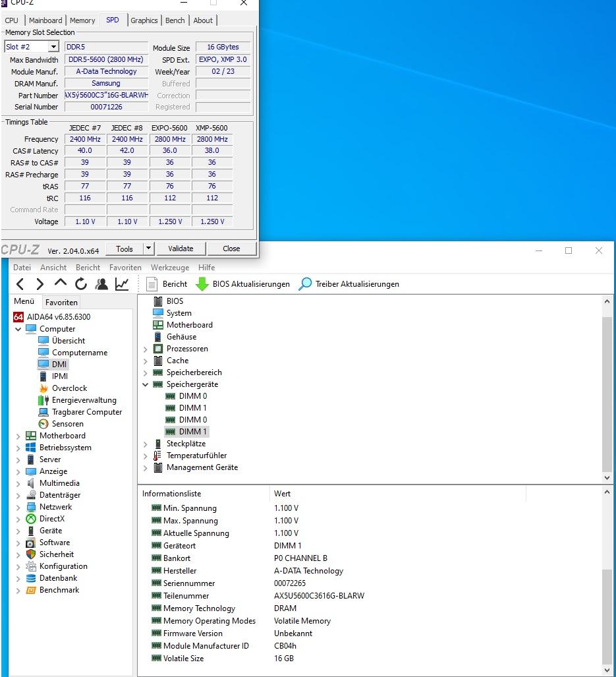Collapse Speichergeräte in the DMI list
The width and height of the screenshot is (616, 677).
(x=146, y=384)
